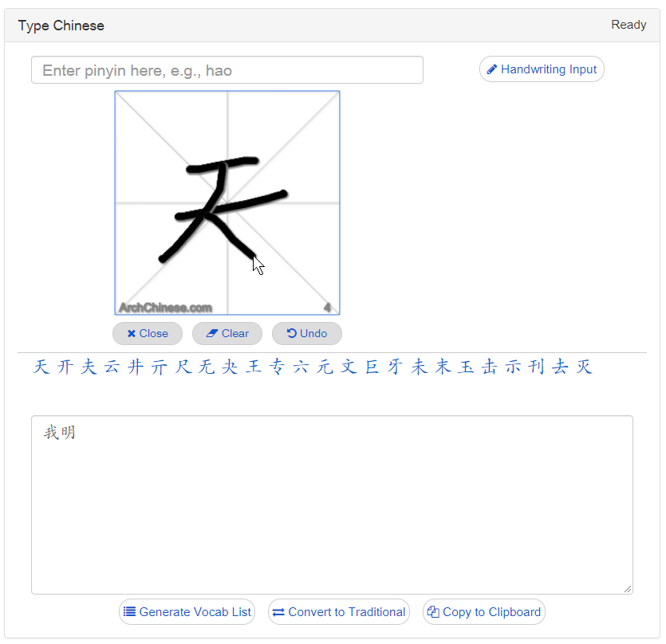Insert candidate character 灭

tap(585, 367)
